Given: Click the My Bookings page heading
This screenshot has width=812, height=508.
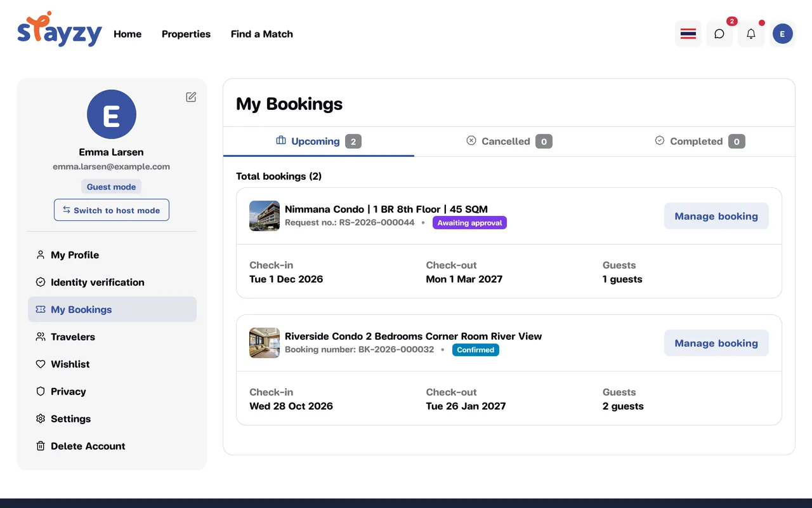Looking at the screenshot, I should point(289,104).
